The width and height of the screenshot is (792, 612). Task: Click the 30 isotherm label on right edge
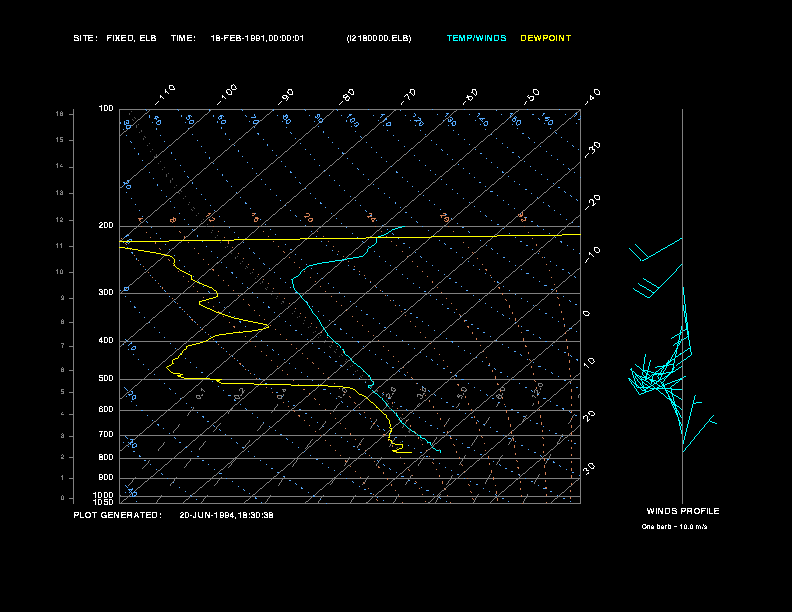tap(589, 468)
